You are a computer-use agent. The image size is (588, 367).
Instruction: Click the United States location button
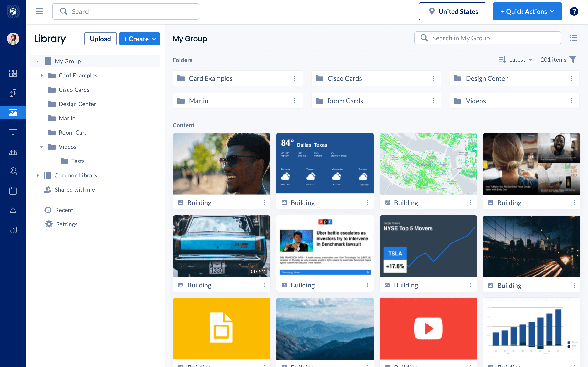click(452, 11)
